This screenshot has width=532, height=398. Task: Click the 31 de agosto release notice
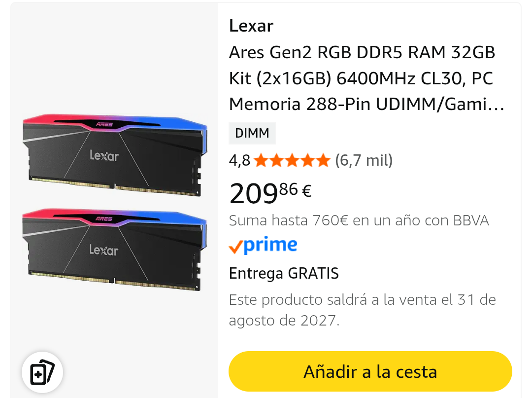coord(363,310)
